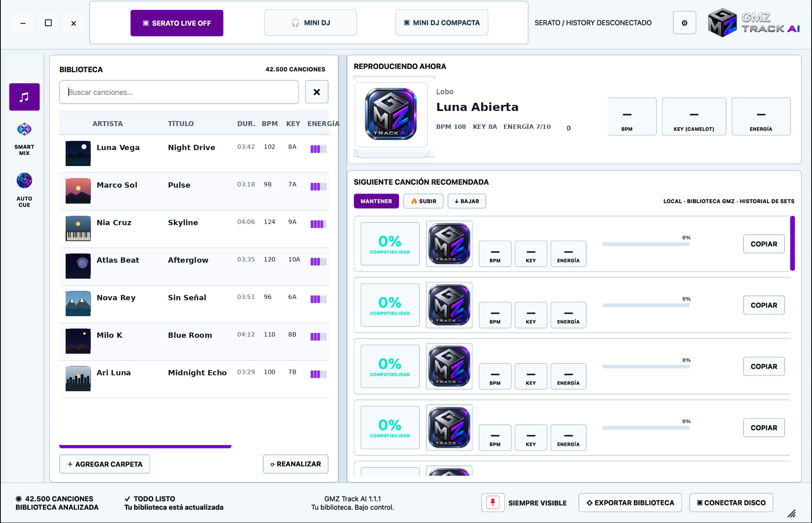The height and width of the screenshot is (523, 812).
Task: Click first recommendation's match progress bar
Action: (x=646, y=244)
